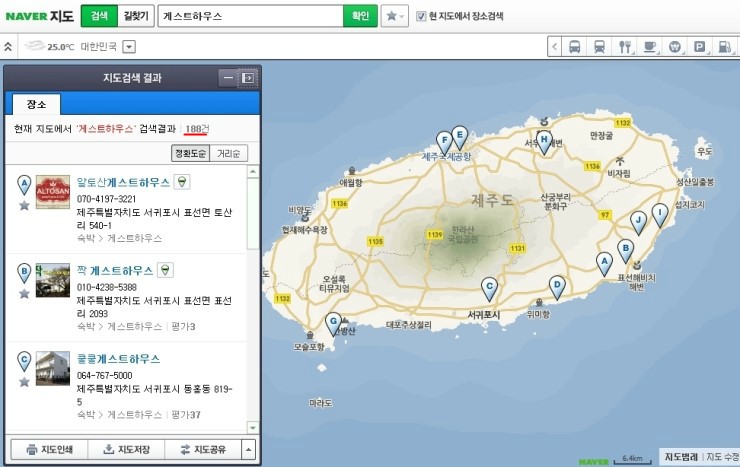This screenshot has height=467, width=740.
Task: Open the favorites star dropdown
Action: click(395, 16)
